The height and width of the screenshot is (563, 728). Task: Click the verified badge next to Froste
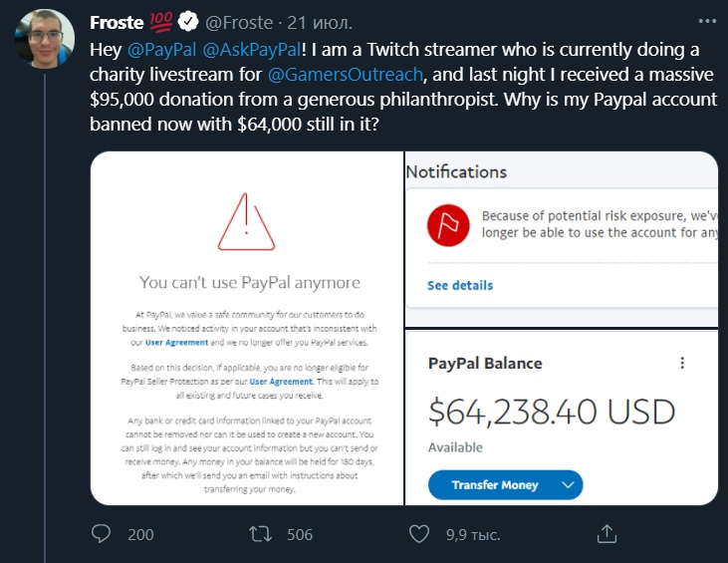coord(188,22)
